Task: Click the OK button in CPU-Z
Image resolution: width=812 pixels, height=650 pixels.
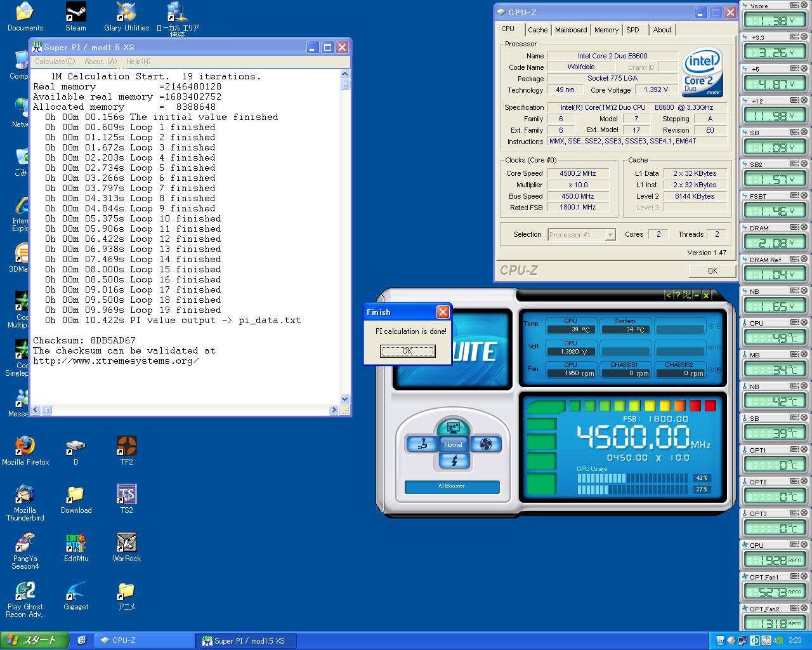Action: 712,271
